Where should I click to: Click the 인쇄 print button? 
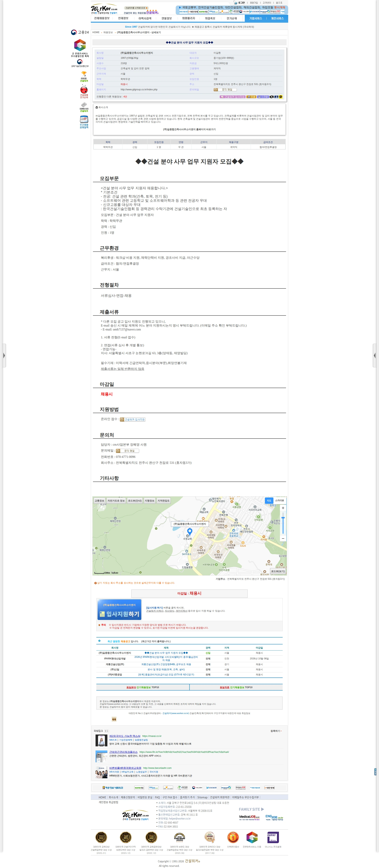click(x=251, y=97)
